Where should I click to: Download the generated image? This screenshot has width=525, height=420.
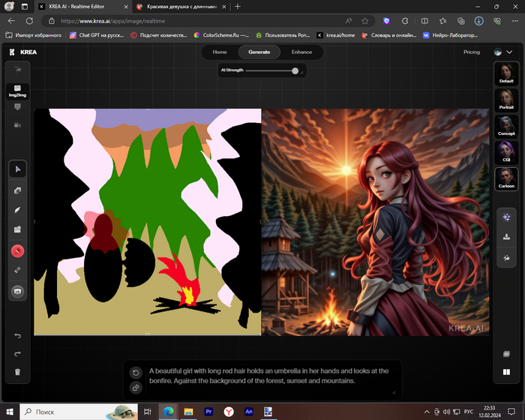tap(507, 237)
